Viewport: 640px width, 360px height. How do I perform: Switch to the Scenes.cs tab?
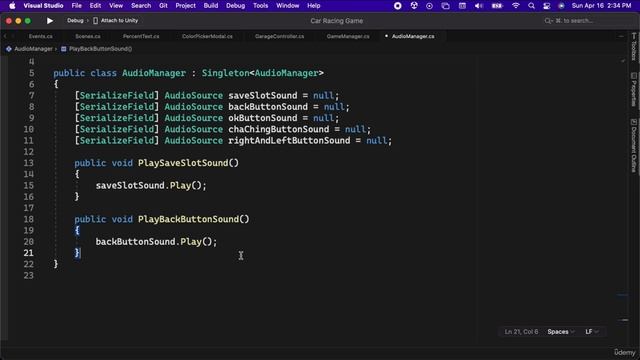[x=88, y=36]
